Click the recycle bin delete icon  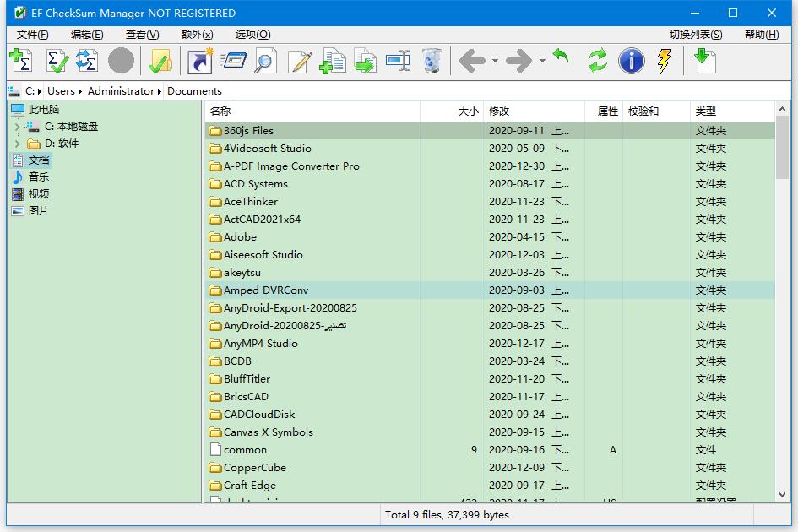click(x=432, y=61)
